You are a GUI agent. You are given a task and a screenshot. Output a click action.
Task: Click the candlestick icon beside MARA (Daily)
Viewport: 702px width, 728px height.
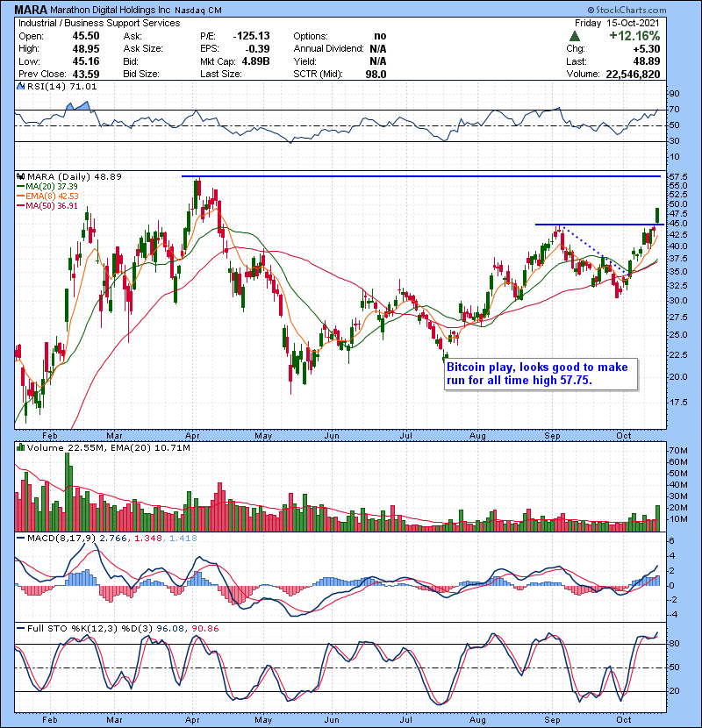(20, 176)
